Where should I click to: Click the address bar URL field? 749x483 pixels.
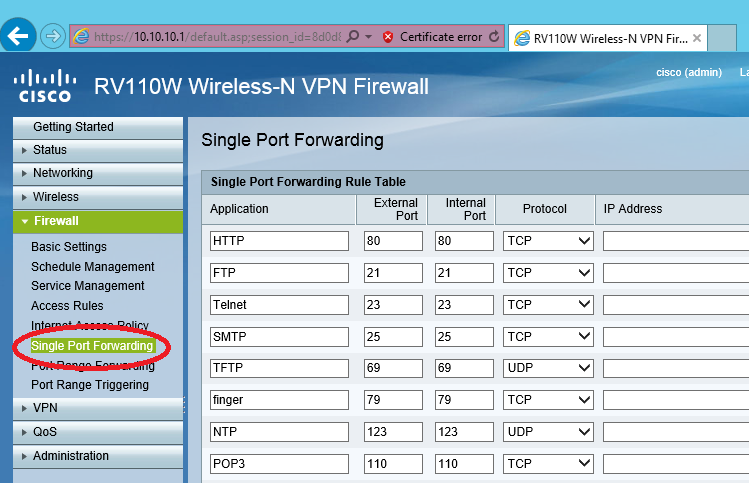click(x=217, y=37)
